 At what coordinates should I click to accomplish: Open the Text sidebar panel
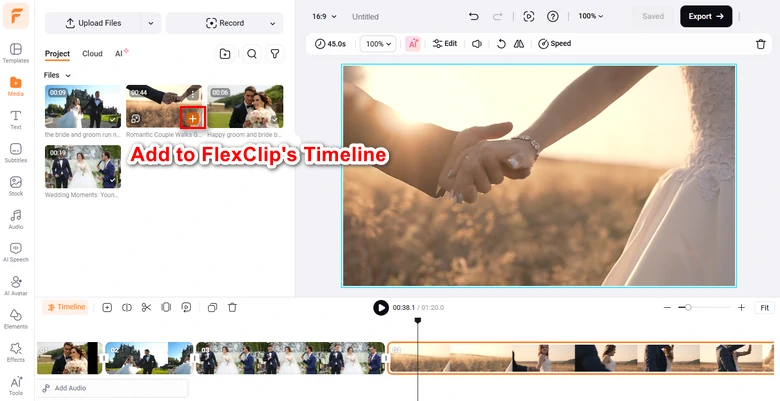[x=16, y=120]
